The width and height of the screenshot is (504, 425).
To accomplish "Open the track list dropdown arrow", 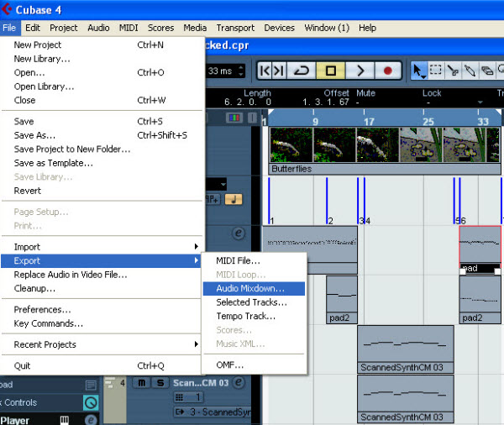I will point(223,184).
